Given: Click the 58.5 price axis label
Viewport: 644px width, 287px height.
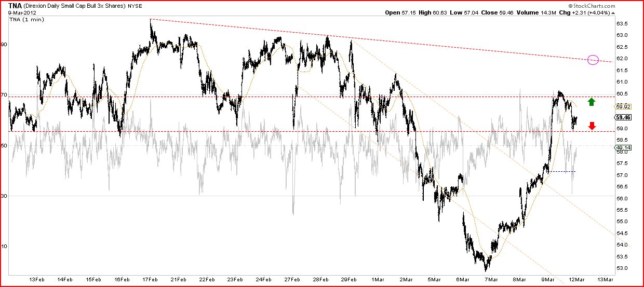Looking at the screenshot, I should click(622, 140).
